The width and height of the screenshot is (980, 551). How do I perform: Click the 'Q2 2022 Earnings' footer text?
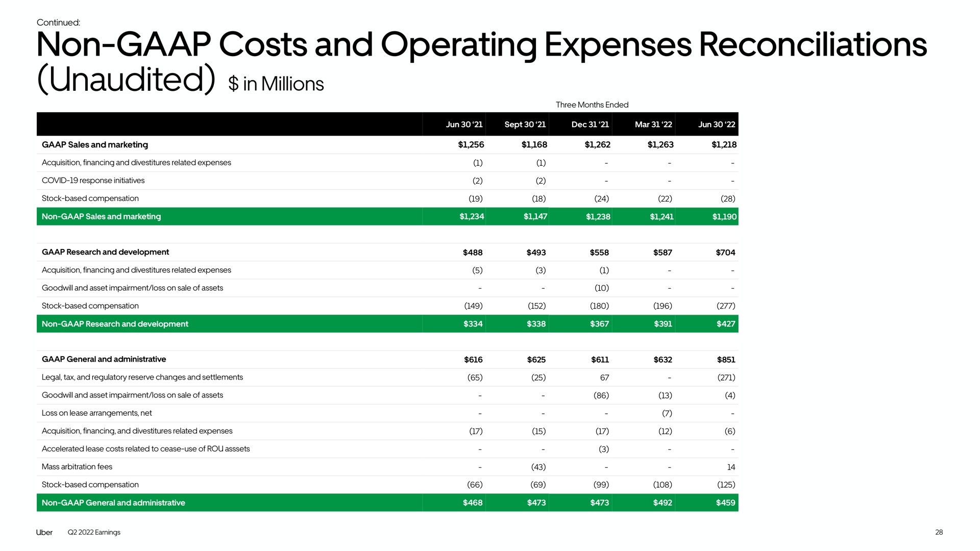(94, 532)
